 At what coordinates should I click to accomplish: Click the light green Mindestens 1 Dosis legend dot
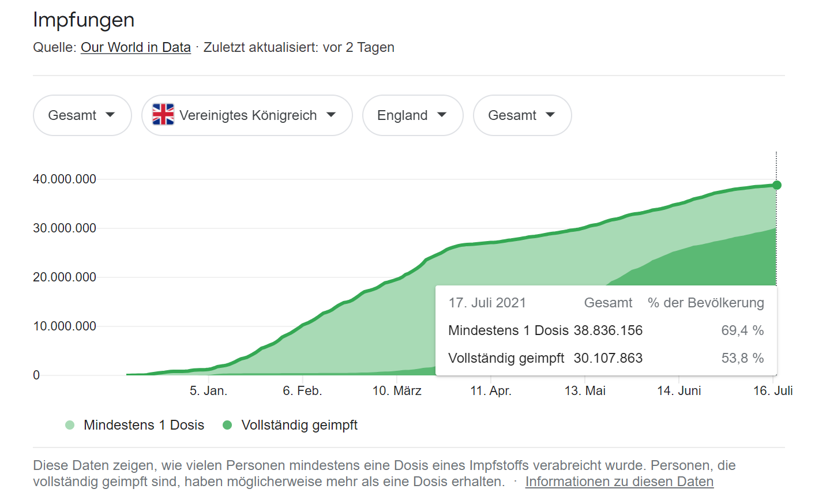pyautogui.click(x=70, y=425)
